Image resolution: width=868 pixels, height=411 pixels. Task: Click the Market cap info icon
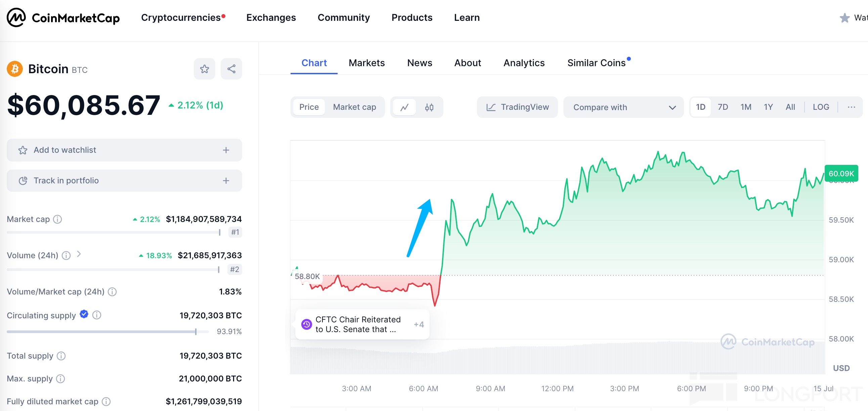[x=58, y=219]
